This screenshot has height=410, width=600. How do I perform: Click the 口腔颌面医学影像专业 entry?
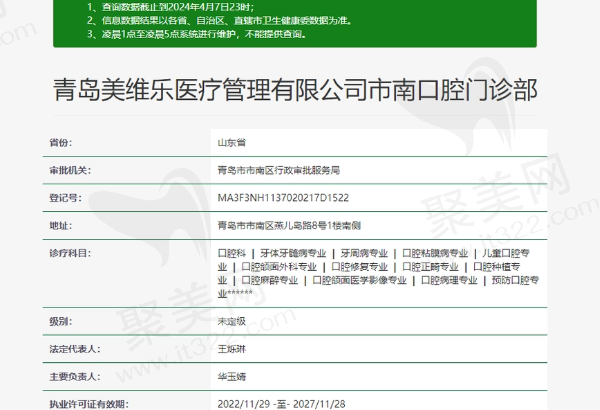click(359, 280)
